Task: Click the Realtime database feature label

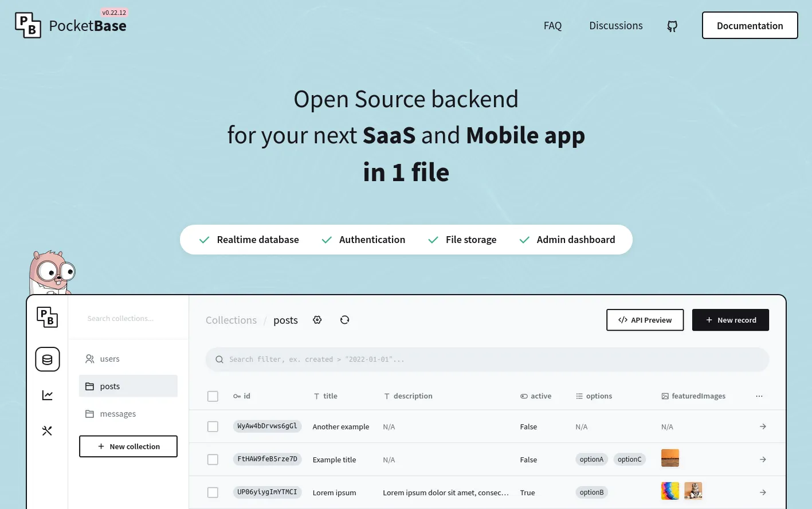Action: [x=258, y=240]
